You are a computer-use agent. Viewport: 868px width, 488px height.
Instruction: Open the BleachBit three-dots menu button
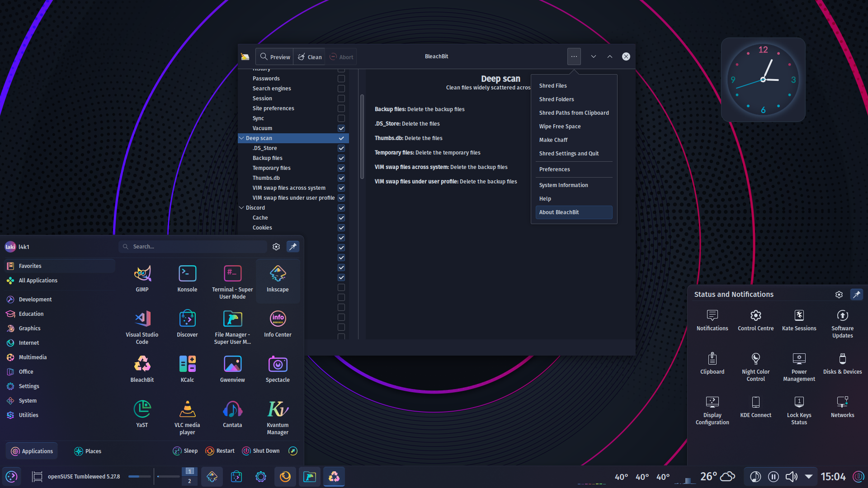574,56
